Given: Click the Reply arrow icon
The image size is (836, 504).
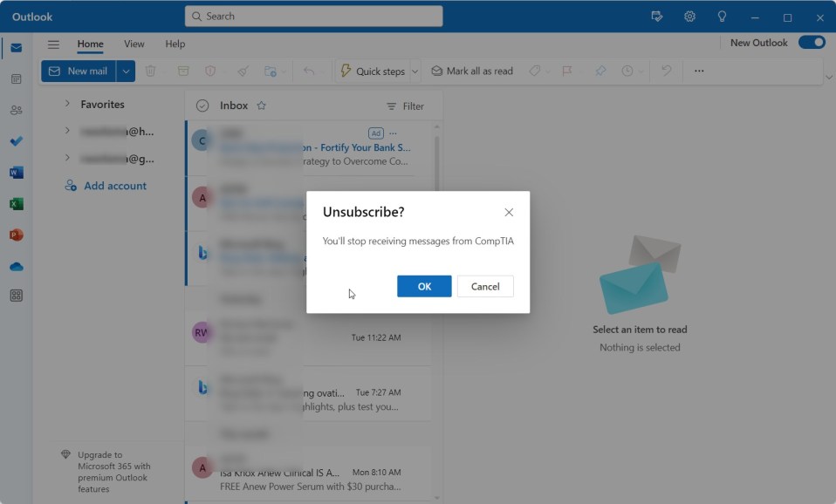Looking at the screenshot, I should 309,71.
